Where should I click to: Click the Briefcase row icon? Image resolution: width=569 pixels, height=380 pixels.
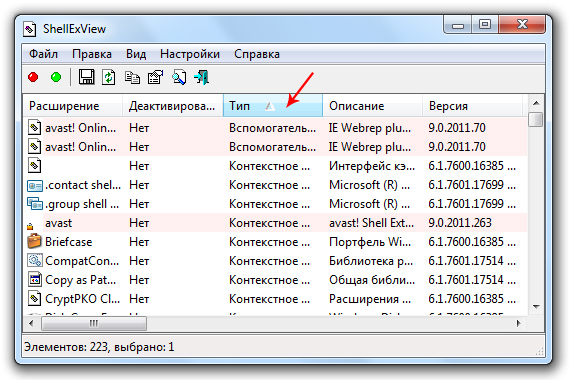pos(34,241)
